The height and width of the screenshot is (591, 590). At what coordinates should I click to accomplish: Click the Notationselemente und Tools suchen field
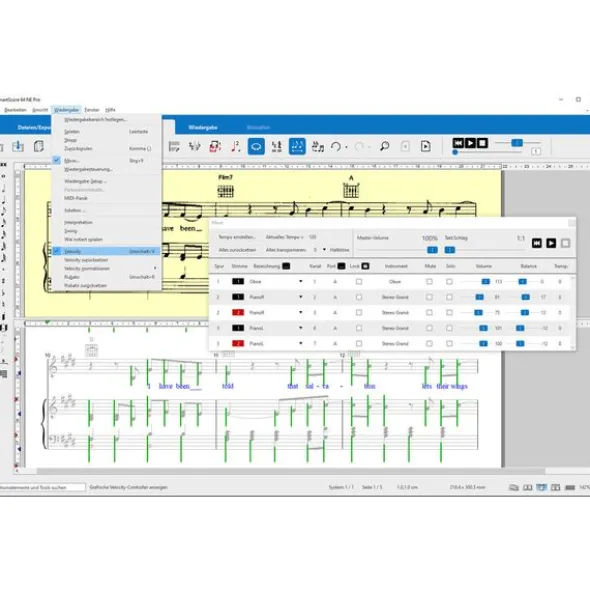[x=43, y=487]
